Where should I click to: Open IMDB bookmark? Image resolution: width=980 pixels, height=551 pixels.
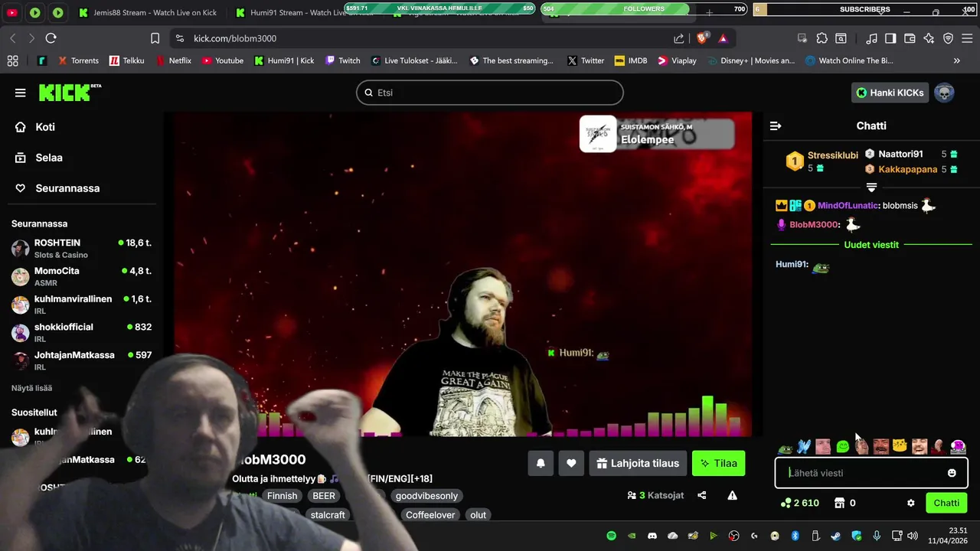(x=630, y=60)
